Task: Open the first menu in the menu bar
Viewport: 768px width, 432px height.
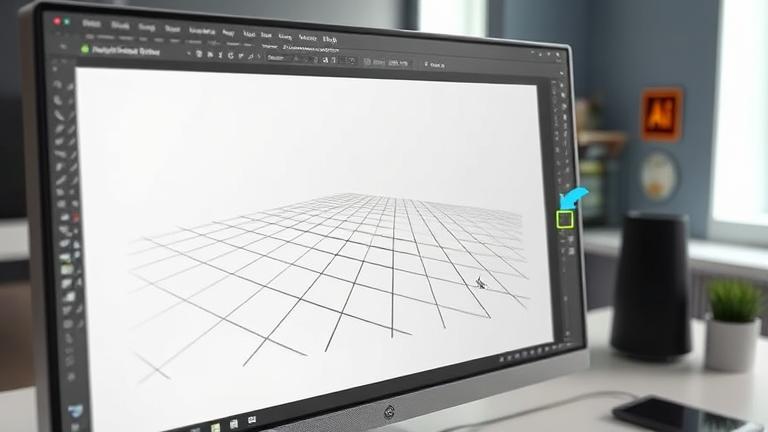Action: [x=92, y=23]
